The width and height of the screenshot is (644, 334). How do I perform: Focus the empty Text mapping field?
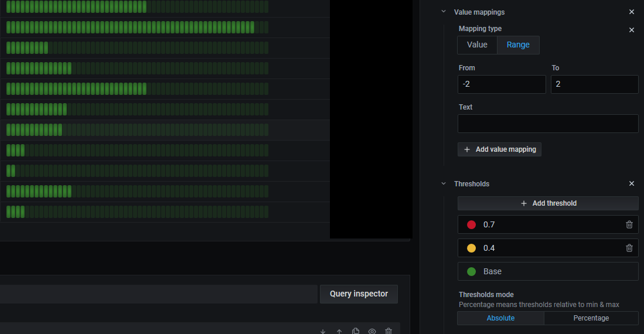548,123
